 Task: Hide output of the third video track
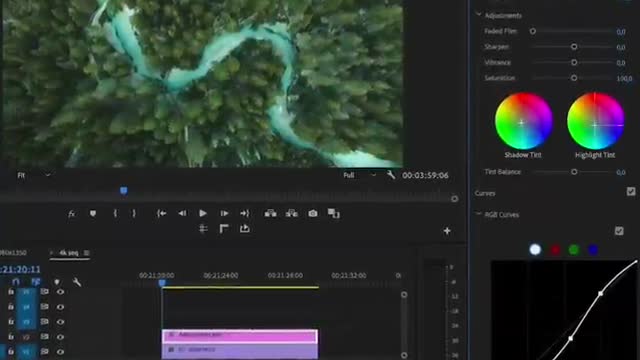click(60, 322)
